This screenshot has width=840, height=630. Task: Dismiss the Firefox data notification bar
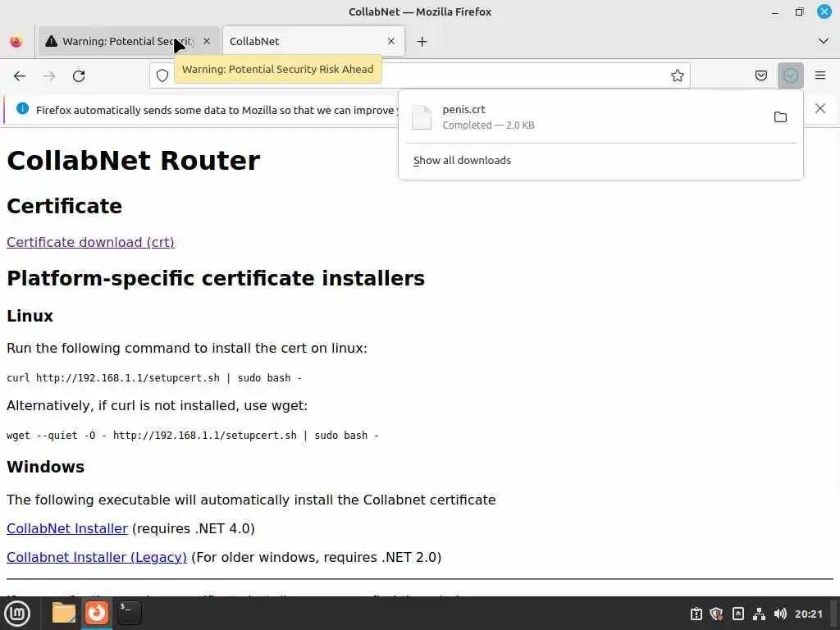(820, 109)
